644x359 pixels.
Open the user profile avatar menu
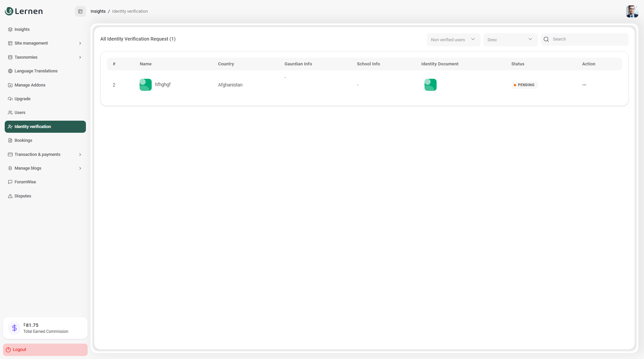coord(632,11)
